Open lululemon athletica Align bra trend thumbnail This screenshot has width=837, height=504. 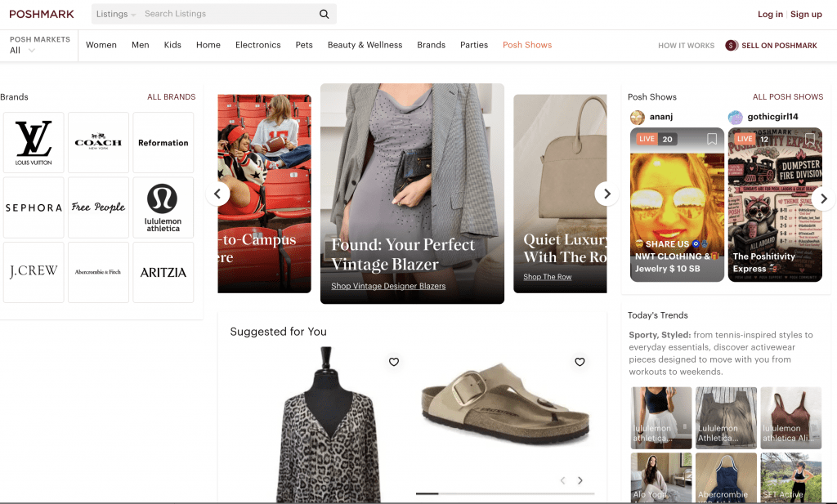click(x=791, y=417)
